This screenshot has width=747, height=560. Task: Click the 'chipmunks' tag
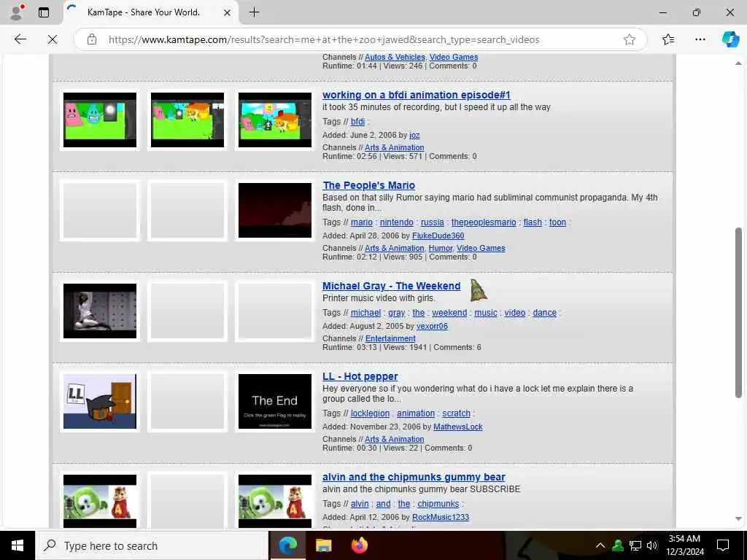438,504
